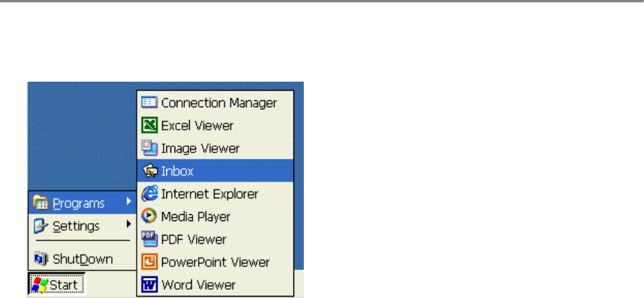Click the Excel Viewer icon
This screenshot has width=644, height=298.
click(x=149, y=126)
